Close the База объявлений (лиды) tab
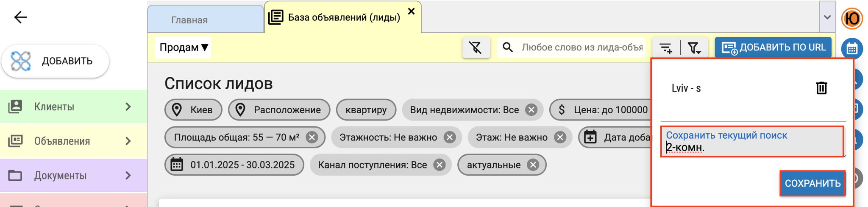 [411, 11]
